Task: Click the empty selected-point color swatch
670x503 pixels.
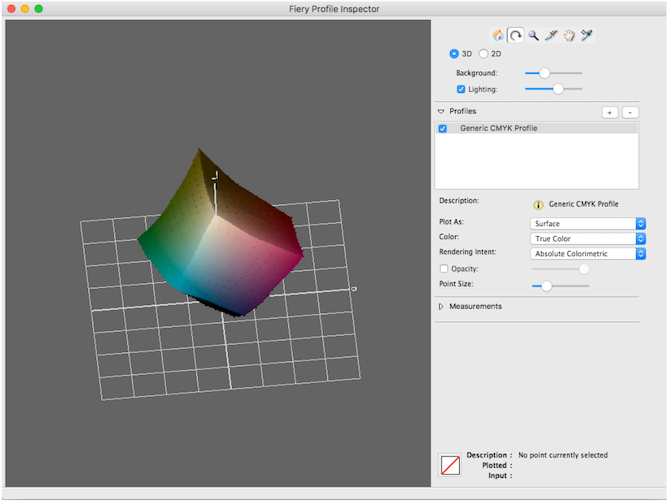Action: click(x=450, y=465)
